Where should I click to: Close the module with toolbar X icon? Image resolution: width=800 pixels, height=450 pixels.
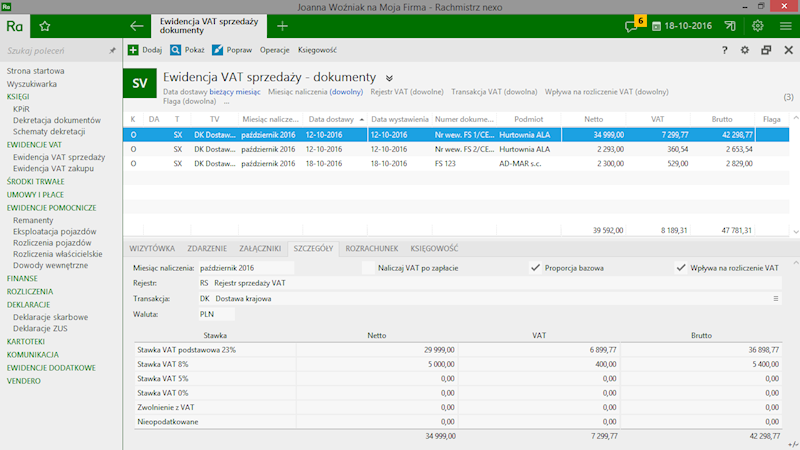[x=789, y=50]
